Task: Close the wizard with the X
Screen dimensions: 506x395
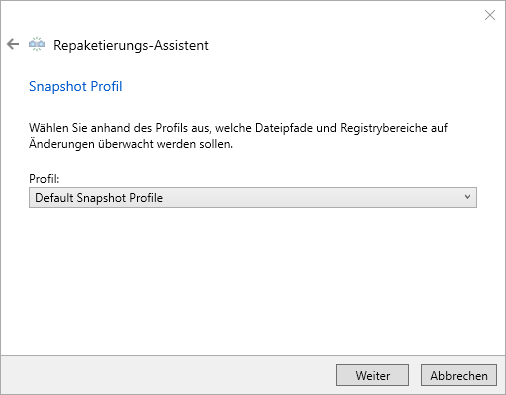Action: coord(490,15)
